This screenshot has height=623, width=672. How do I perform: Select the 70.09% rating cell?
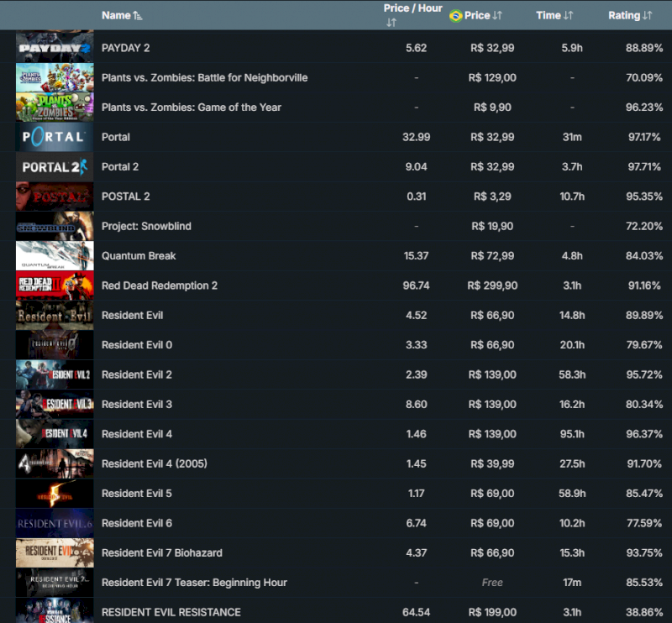pos(643,77)
